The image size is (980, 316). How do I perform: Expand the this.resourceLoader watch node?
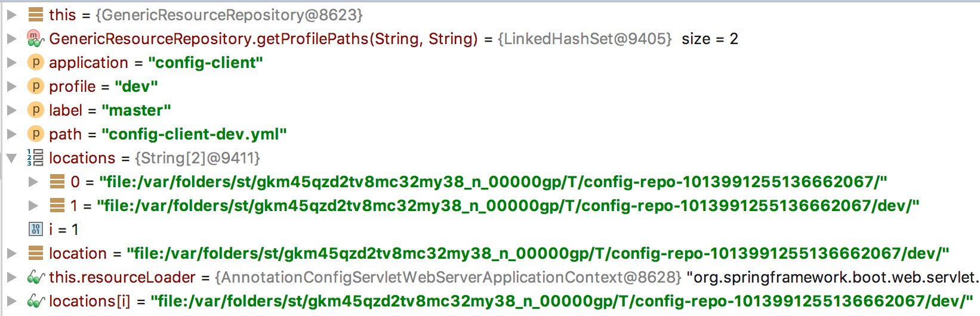(x=11, y=277)
